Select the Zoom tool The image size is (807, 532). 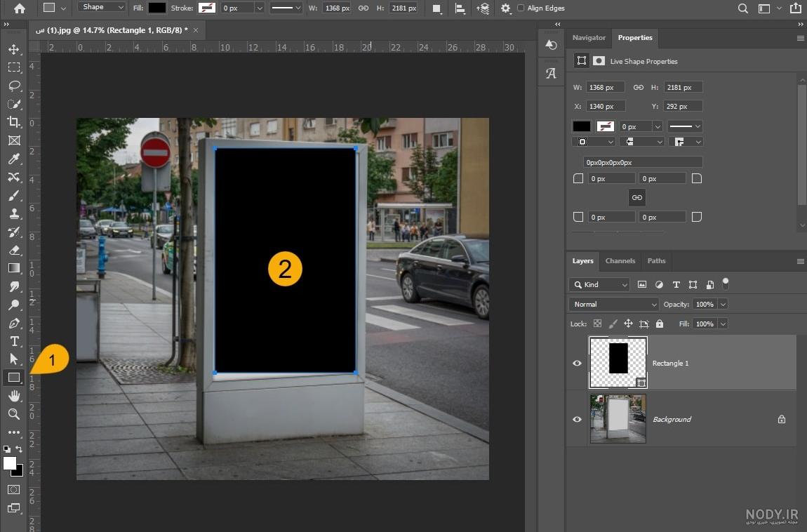coord(14,413)
